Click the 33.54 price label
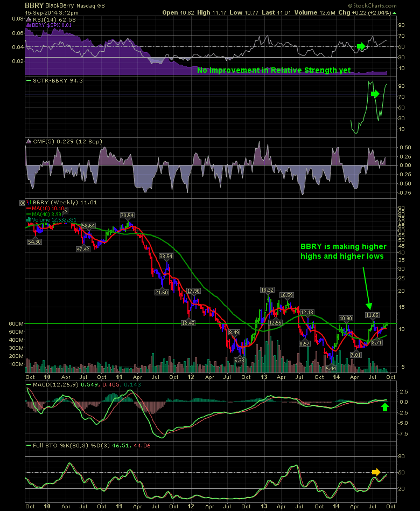 [x=166, y=257]
